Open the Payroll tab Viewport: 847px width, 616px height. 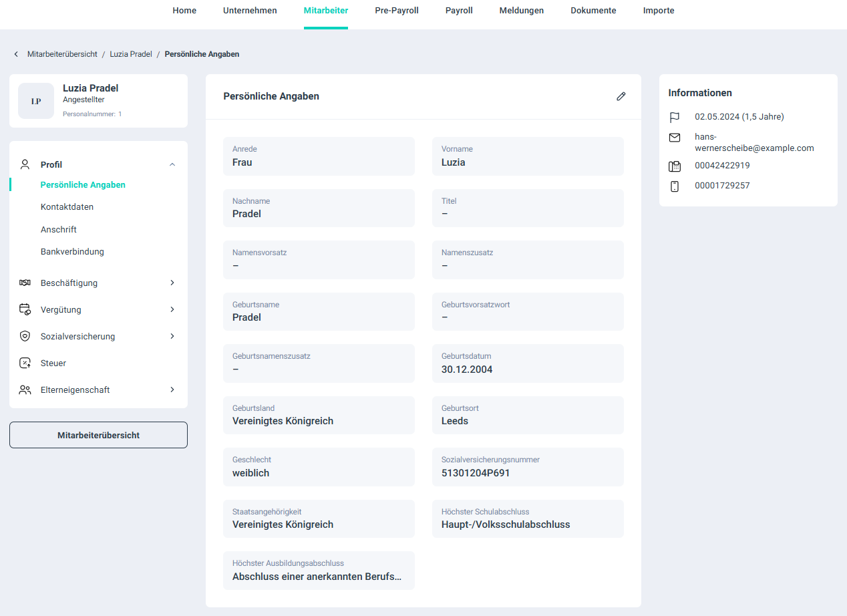click(x=459, y=11)
